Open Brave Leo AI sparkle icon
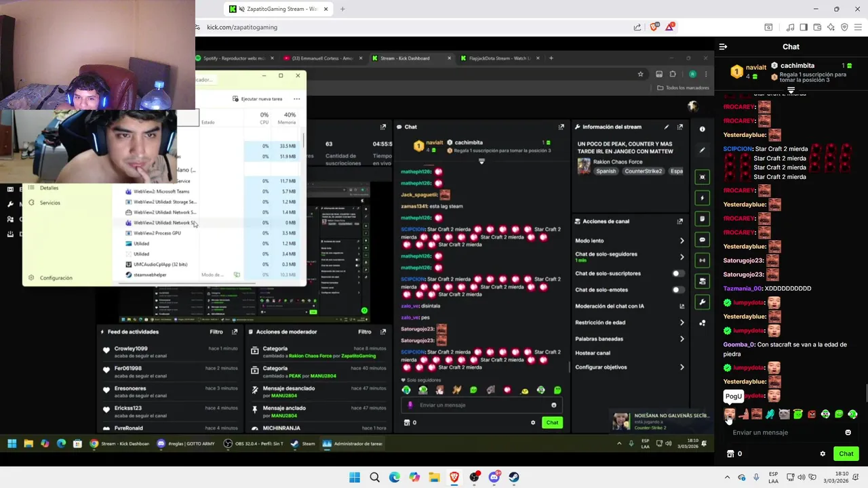868x488 pixels. pyautogui.click(x=831, y=27)
